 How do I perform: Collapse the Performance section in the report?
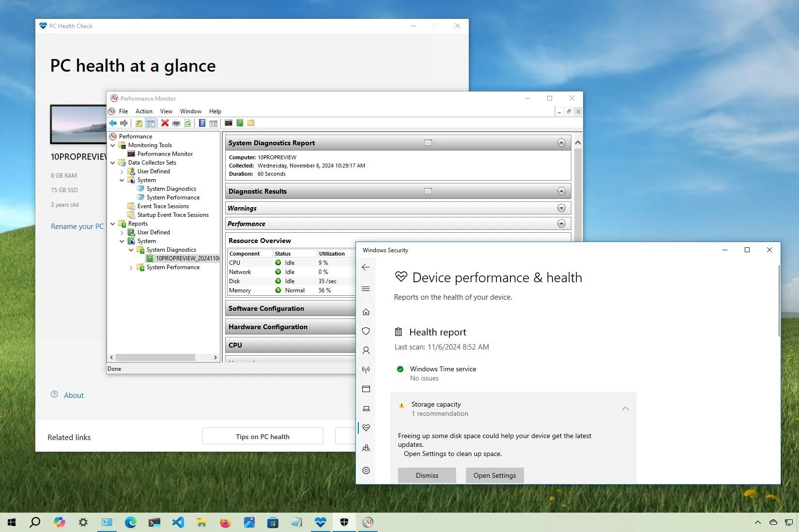(561, 223)
